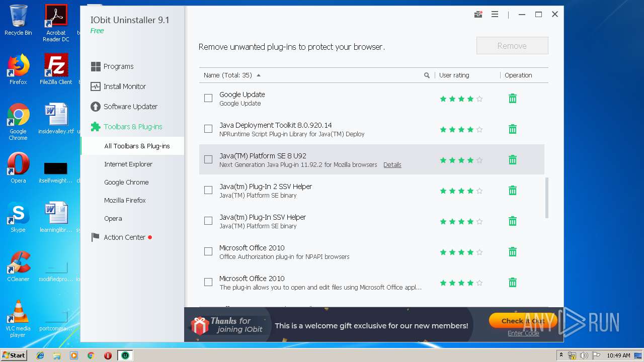644x362 pixels.
Task: Click fifth star for Java(tm) Plug-In SSV Helper
Action: [479, 222]
